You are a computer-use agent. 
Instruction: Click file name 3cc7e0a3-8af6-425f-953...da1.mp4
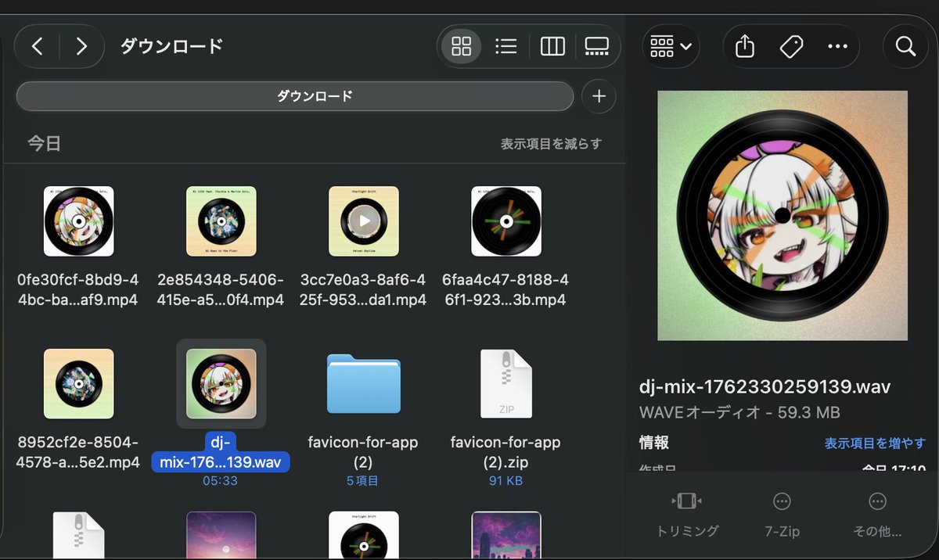pyautogui.click(x=363, y=289)
